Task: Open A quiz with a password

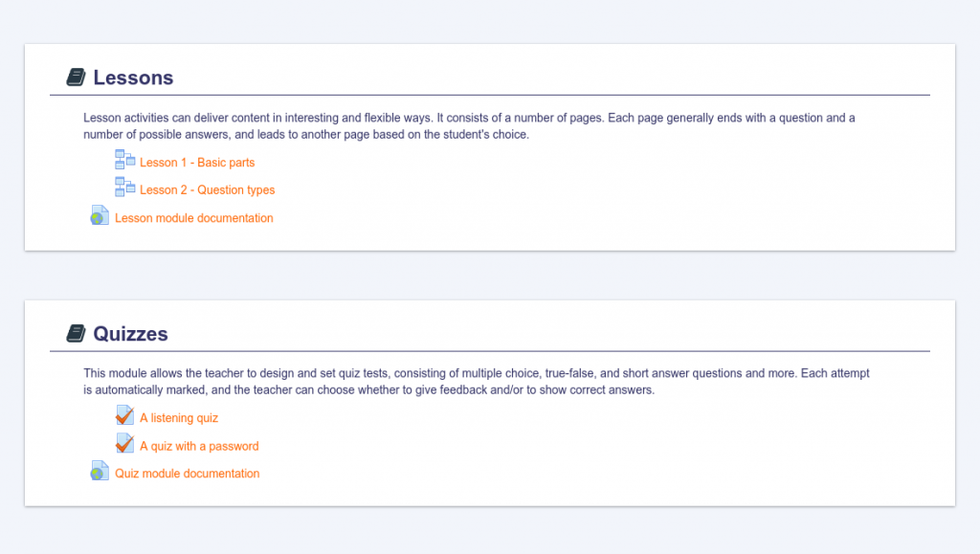Action: pyautogui.click(x=199, y=446)
